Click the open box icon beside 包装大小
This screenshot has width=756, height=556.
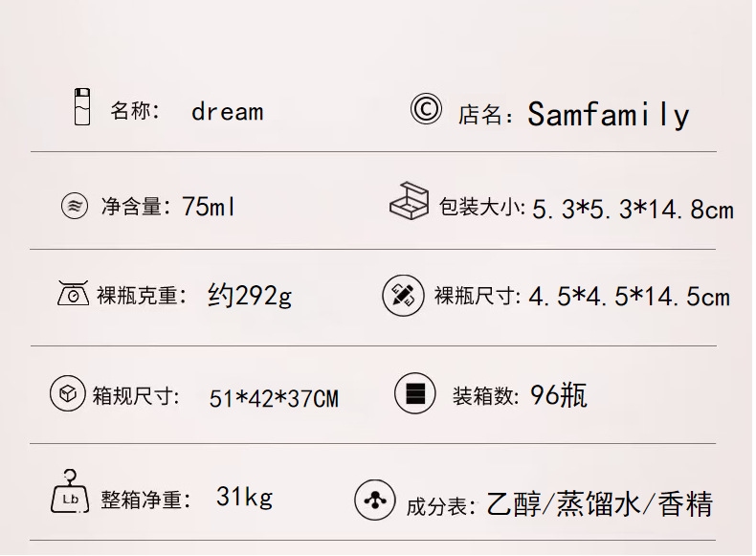(x=409, y=201)
